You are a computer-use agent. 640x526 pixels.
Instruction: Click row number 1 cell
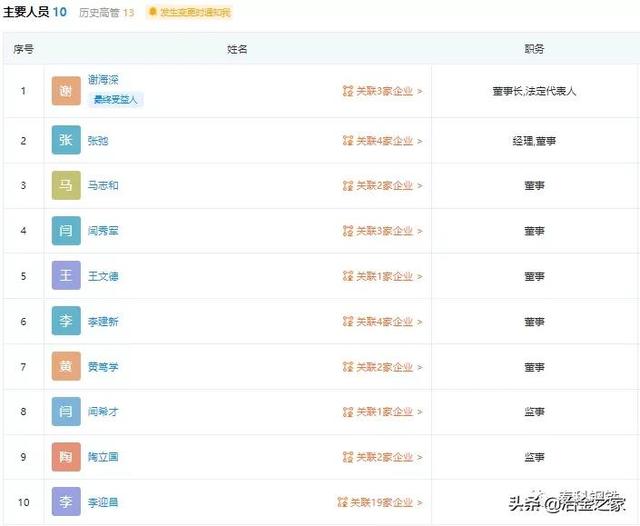tap(23, 91)
